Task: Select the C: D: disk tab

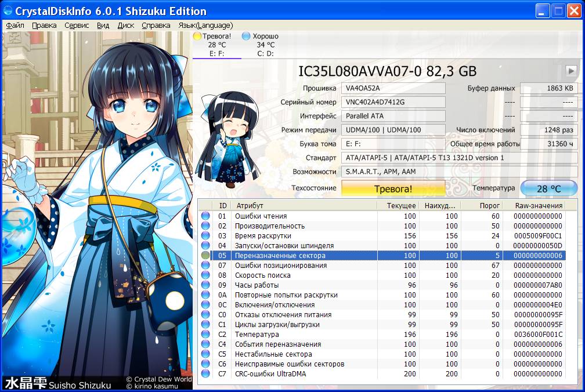Action: [x=265, y=53]
